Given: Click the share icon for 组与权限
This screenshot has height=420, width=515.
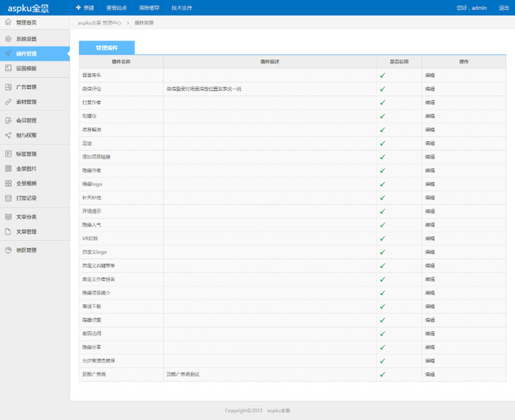Looking at the screenshot, I should [x=8, y=135].
